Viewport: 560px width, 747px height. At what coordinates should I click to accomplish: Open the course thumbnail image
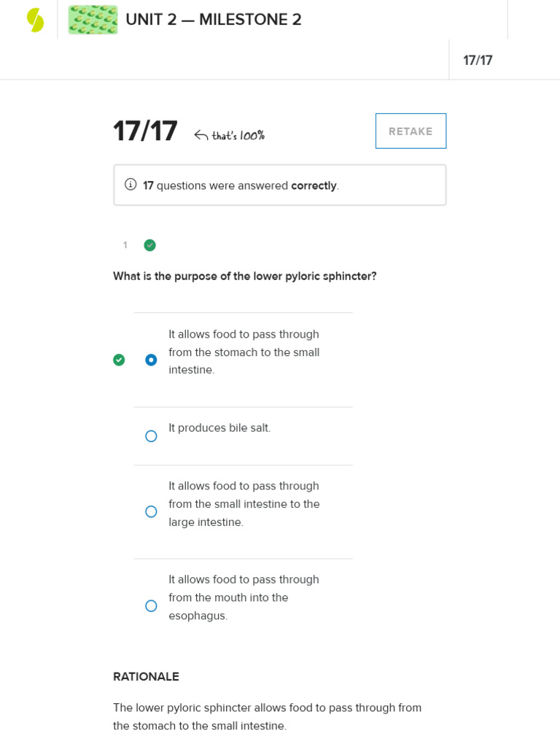pos(93,20)
